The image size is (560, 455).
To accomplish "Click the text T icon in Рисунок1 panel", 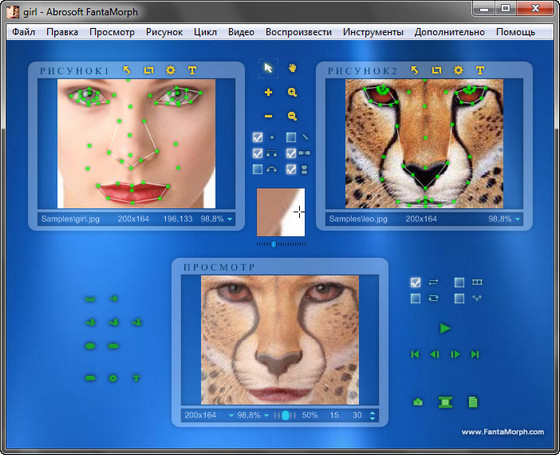I will pos(192,70).
